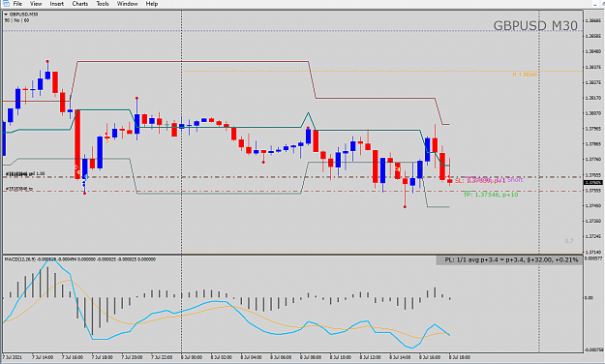Image resolution: width=605 pixels, height=364 pixels.
Task: Click the large GBPUSD M30 chart label
Action: coord(535,26)
